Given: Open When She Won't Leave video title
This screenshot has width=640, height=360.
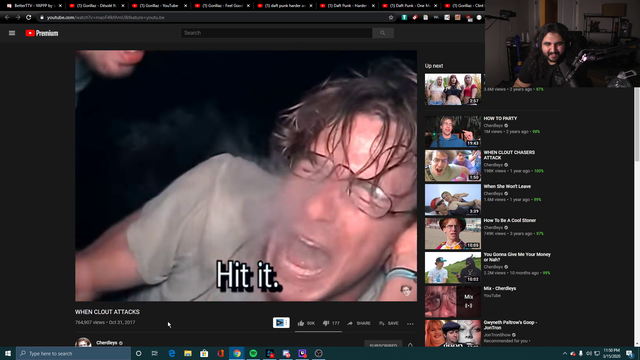Looking at the screenshot, I should [507, 187].
